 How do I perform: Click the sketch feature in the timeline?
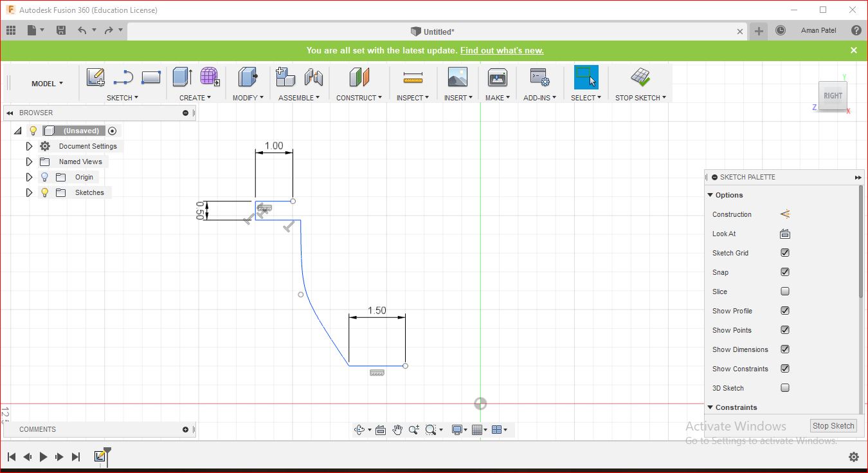[x=100, y=456]
